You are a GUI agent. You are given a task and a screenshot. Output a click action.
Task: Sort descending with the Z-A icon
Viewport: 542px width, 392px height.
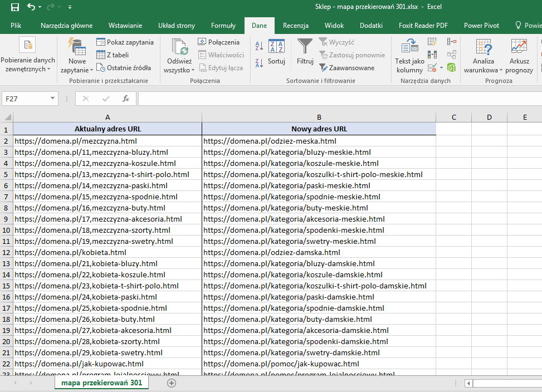(259, 63)
